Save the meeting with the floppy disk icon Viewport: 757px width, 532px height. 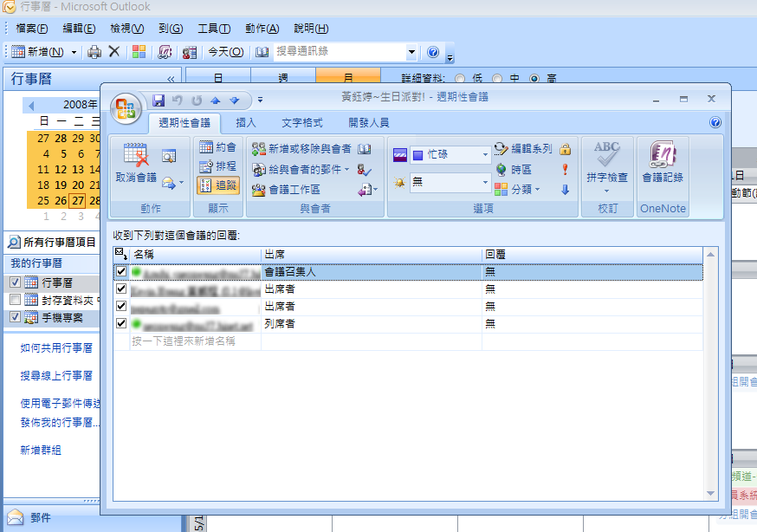pyautogui.click(x=159, y=101)
